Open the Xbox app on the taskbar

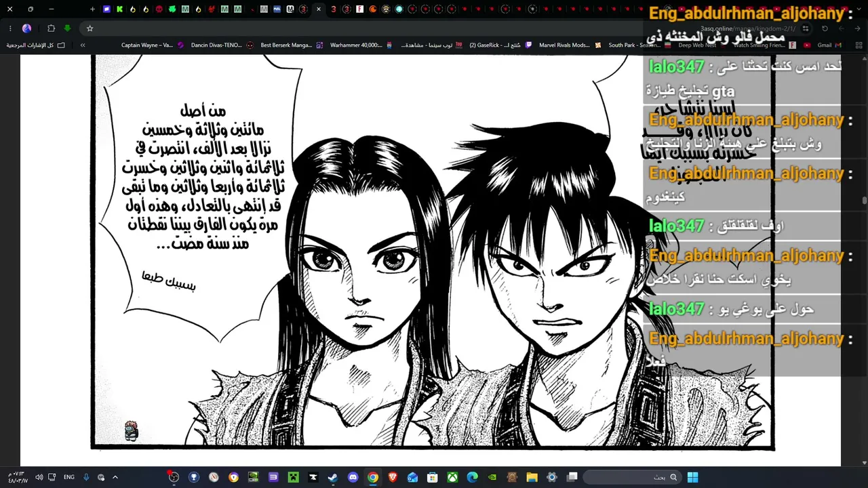[452, 477]
